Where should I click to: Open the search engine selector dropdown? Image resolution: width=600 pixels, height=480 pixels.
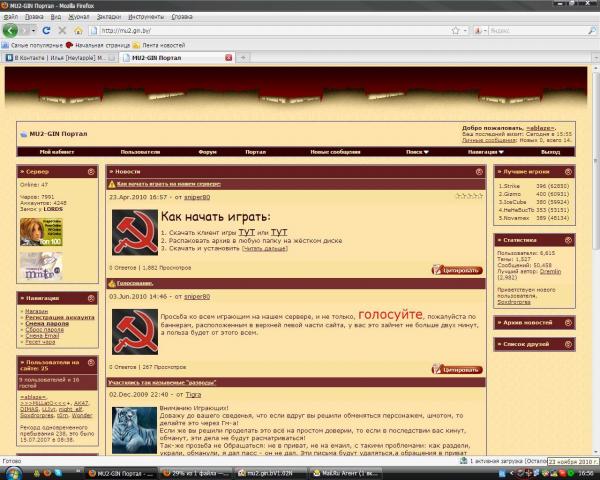pos(480,31)
